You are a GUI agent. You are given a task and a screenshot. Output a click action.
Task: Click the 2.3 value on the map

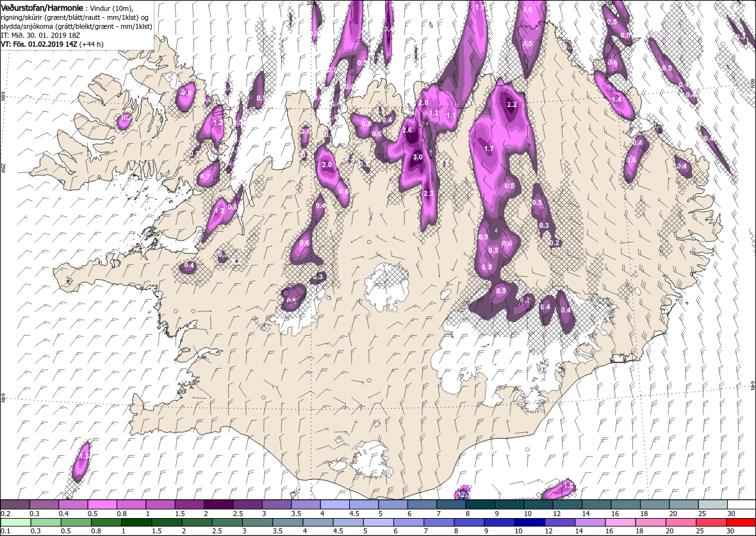(429, 194)
